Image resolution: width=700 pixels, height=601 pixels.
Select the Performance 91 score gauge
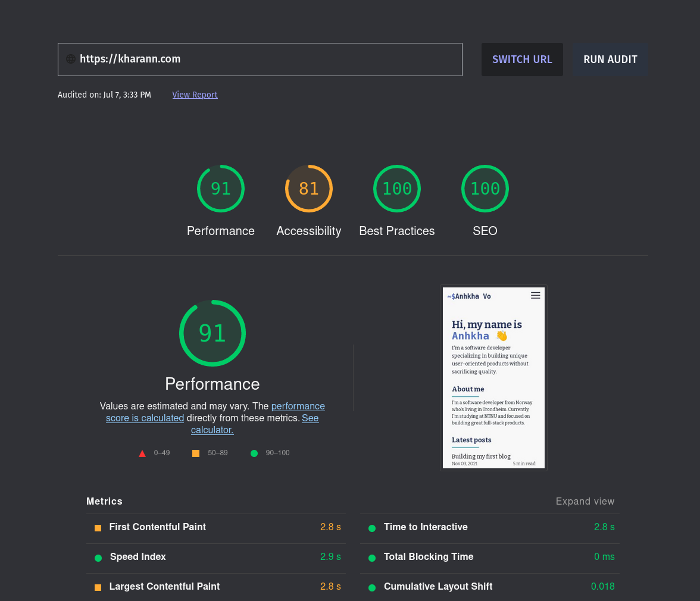[220, 189]
